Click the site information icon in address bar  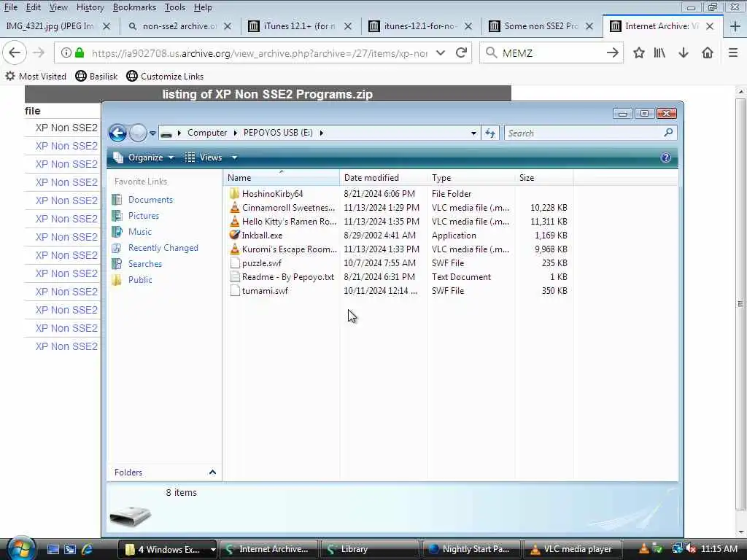click(66, 52)
